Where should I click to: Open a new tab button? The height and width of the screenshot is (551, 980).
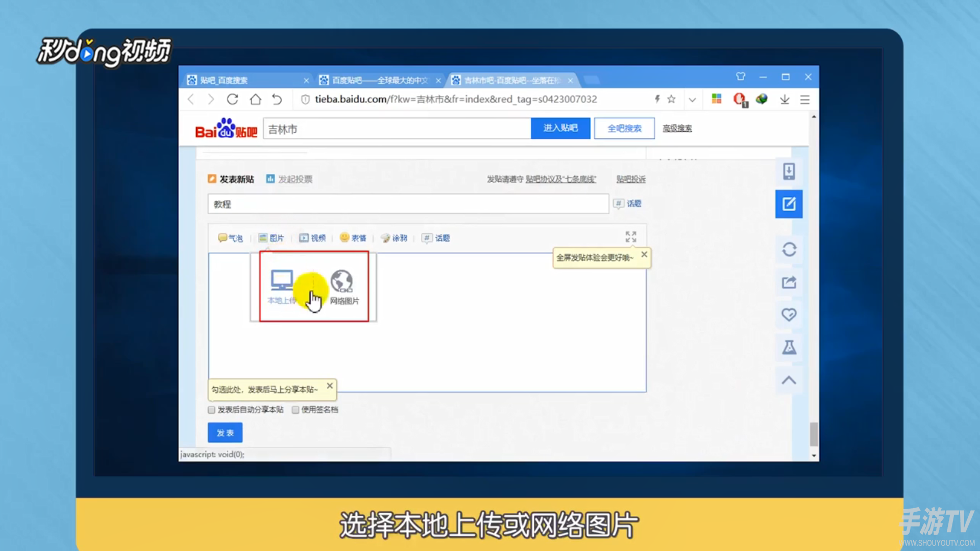[591, 80]
